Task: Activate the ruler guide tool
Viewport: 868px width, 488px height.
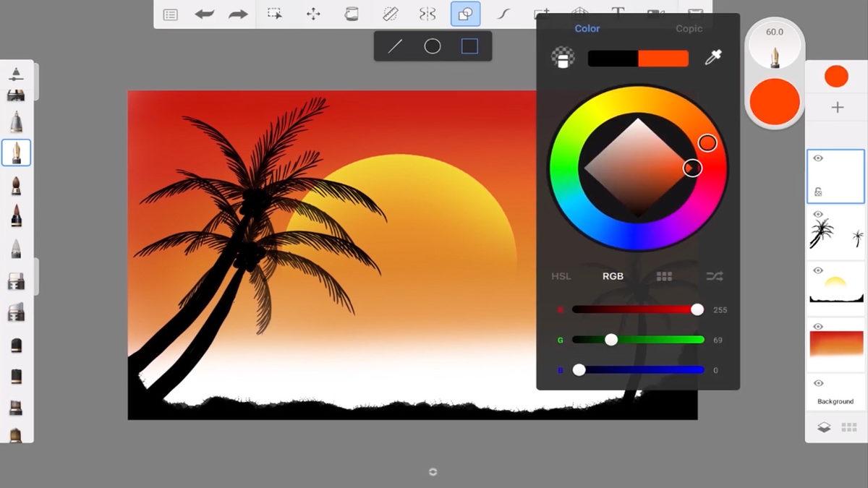Action: click(x=390, y=14)
